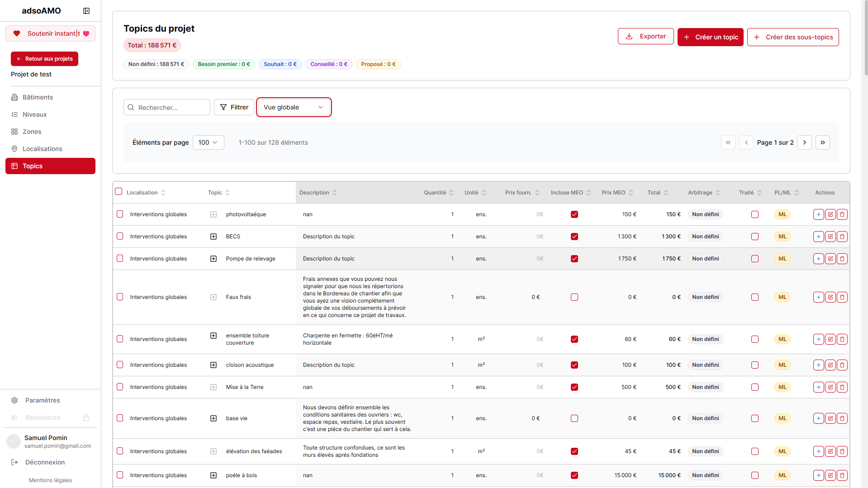Edit the Faux frais topic row
Viewport: 868px width, 488px height.
point(830,297)
